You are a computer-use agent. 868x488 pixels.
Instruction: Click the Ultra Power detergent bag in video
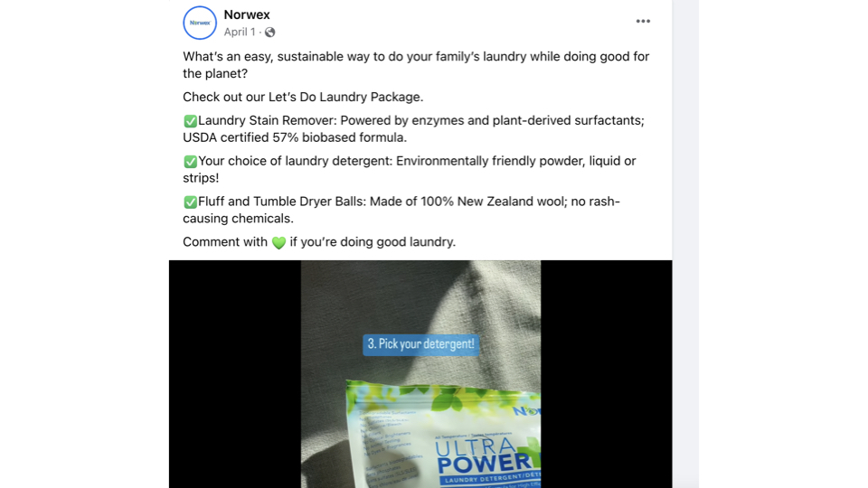click(443, 434)
